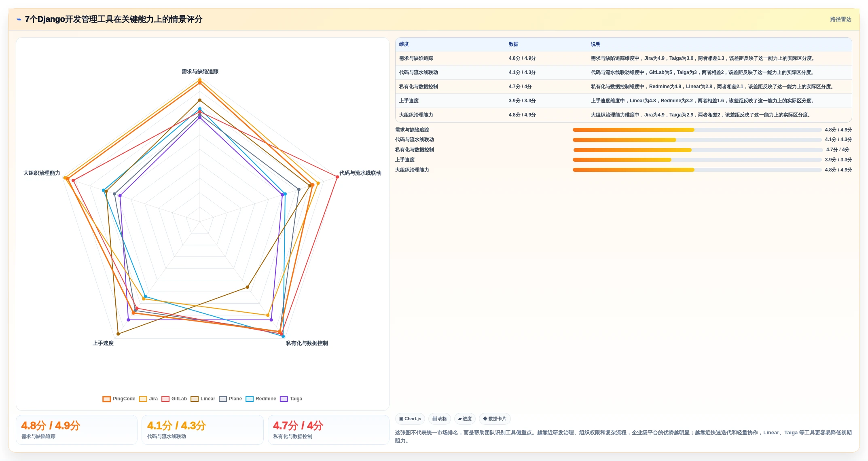Click the 路径雷达 label in header

pos(840,19)
